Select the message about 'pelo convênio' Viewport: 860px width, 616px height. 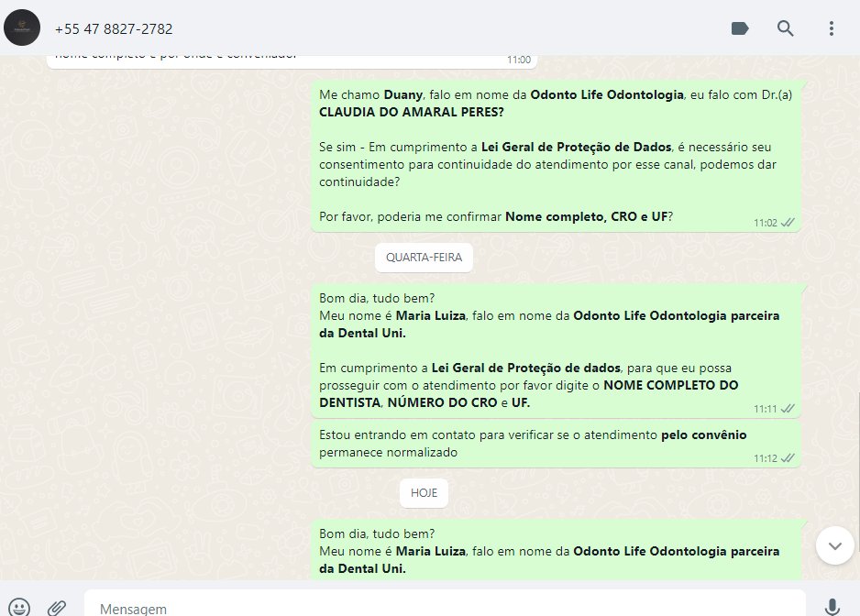(x=557, y=444)
